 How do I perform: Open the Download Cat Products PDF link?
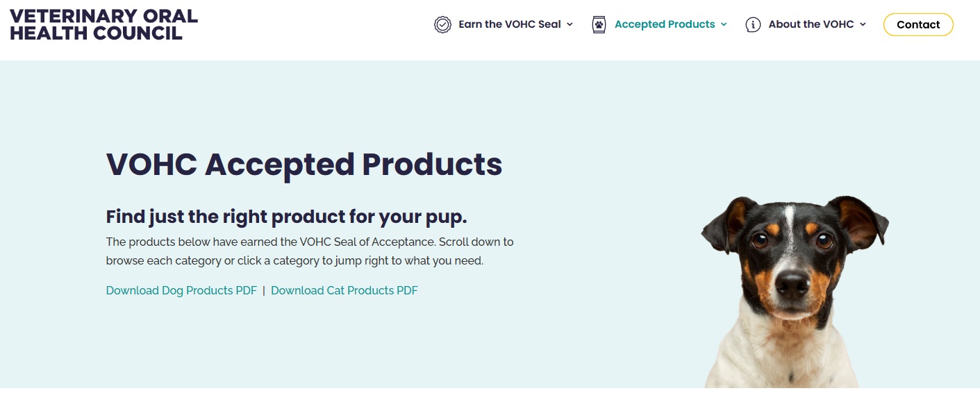(344, 290)
